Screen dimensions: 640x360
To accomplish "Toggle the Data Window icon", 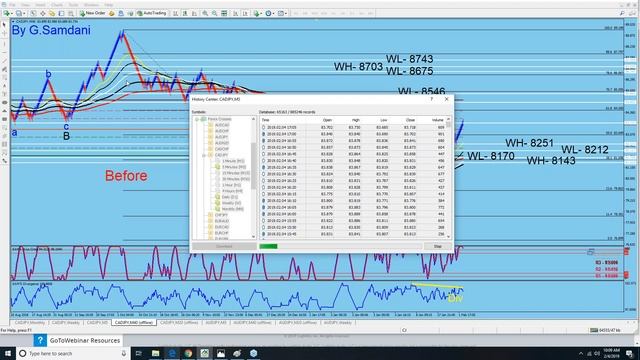I will point(42,13).
